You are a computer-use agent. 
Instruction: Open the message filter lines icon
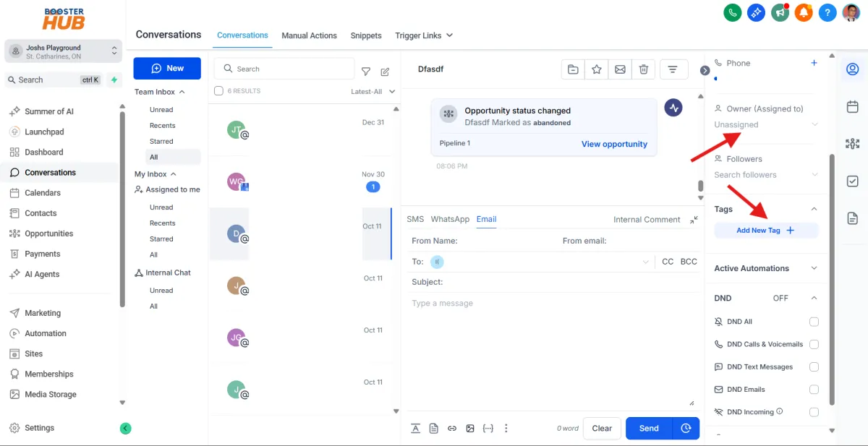click(673, 69)
